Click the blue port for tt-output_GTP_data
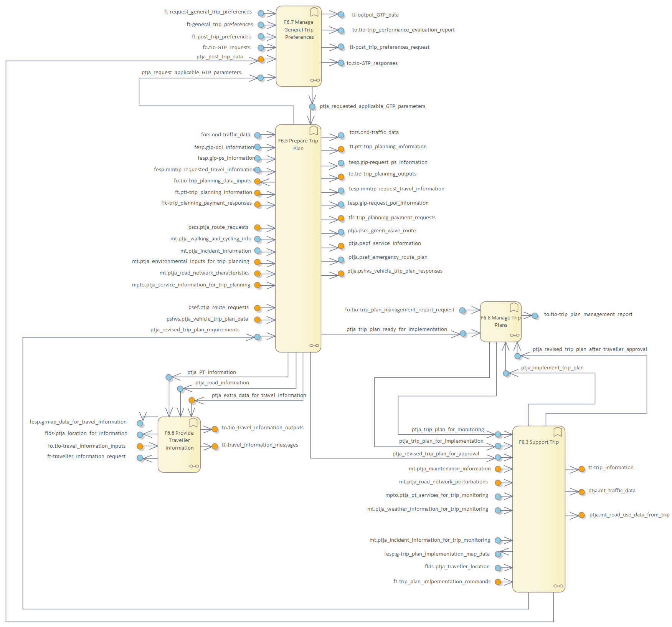Viewport: 672px width, 627px height. (x=341, y=15)
